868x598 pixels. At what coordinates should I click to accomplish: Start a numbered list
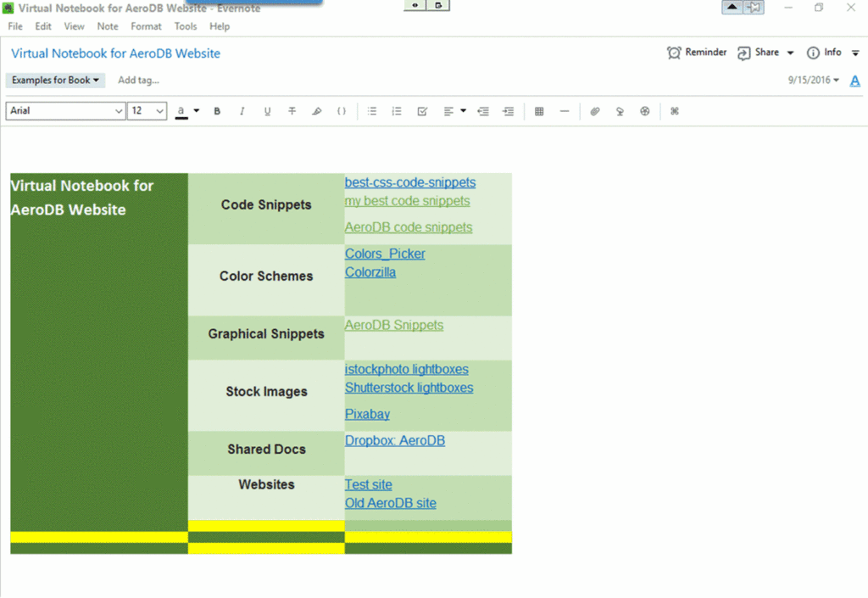coord(397,111)
